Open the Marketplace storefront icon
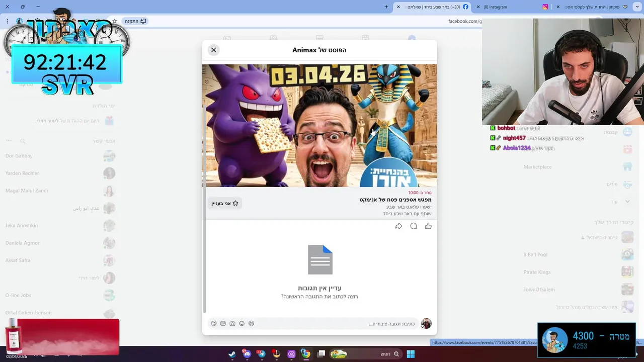Screen dimensions: 644x362 coord(627,167)
